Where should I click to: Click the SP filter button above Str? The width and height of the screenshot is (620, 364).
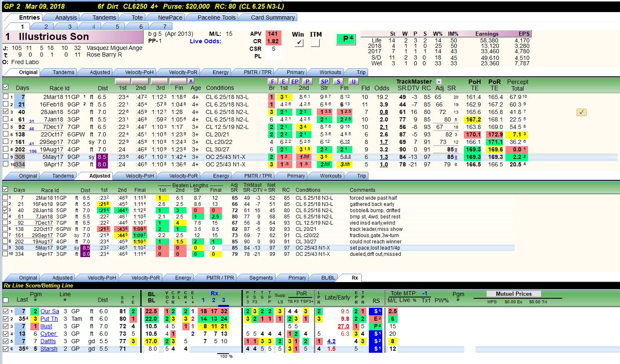point(324,82)
